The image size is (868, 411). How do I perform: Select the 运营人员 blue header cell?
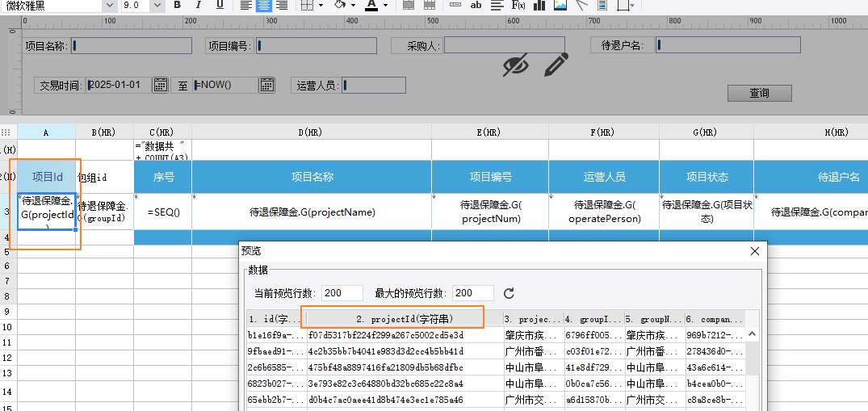[604, 177]
